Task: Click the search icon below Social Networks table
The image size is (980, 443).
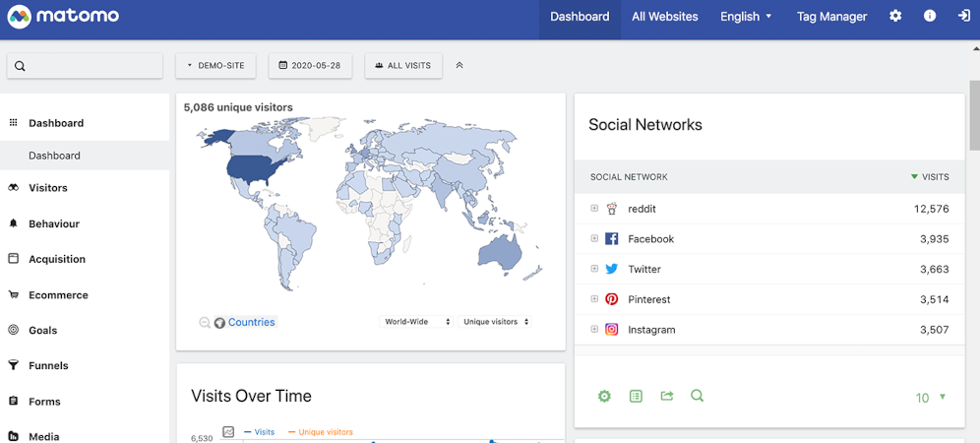Action: [697, 396]
